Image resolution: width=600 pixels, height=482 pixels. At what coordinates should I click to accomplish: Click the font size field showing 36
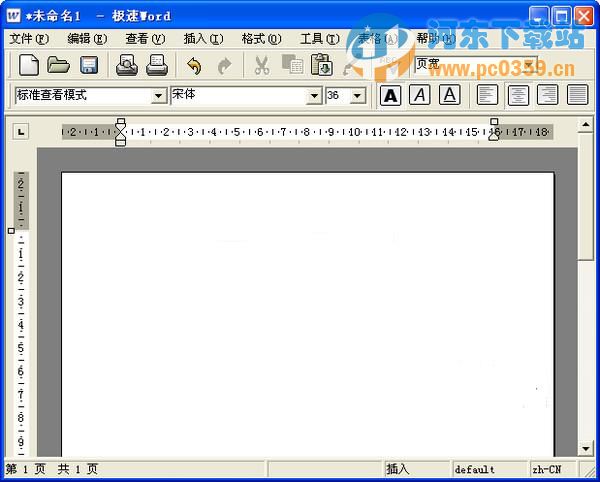pos(338,95)
